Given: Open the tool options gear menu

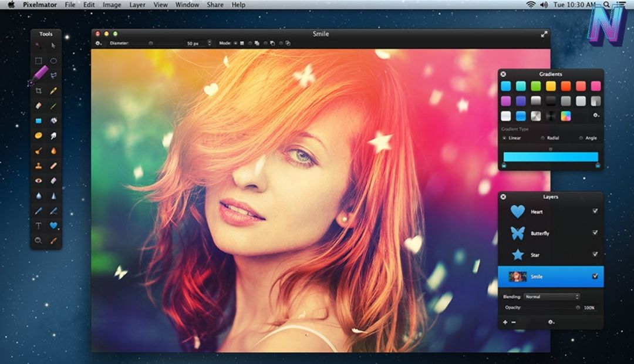Looking at the screenshot, I should coord(98,43).
